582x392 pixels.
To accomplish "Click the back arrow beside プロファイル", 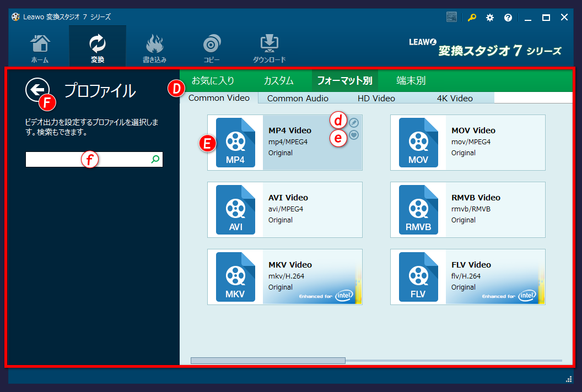I will tap(36, 89).
